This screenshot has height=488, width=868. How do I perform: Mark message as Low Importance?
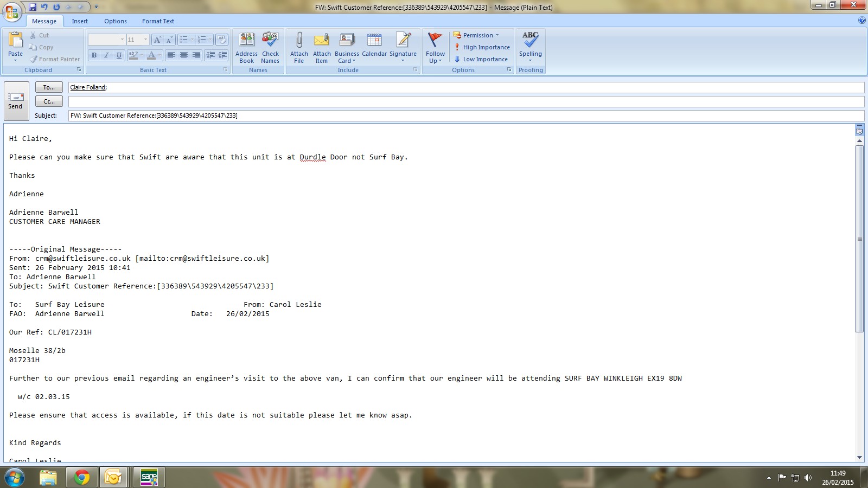(x=481, y=59)
